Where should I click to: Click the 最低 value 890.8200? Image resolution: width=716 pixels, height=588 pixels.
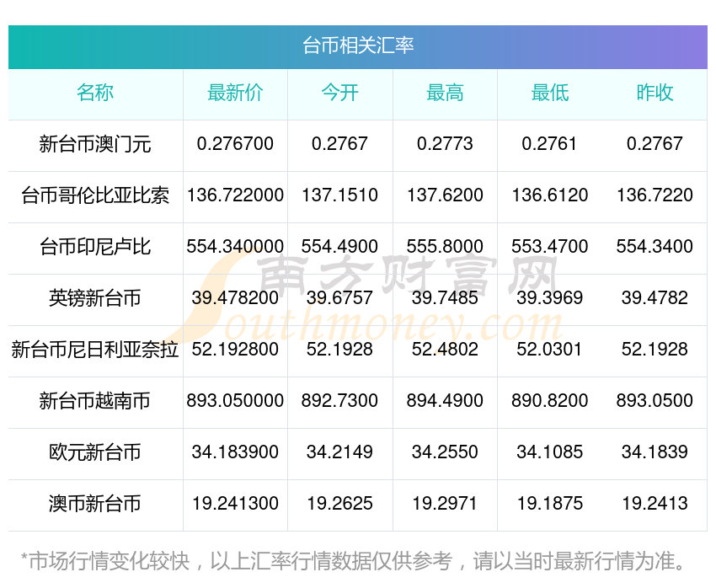tap(550, 401)
